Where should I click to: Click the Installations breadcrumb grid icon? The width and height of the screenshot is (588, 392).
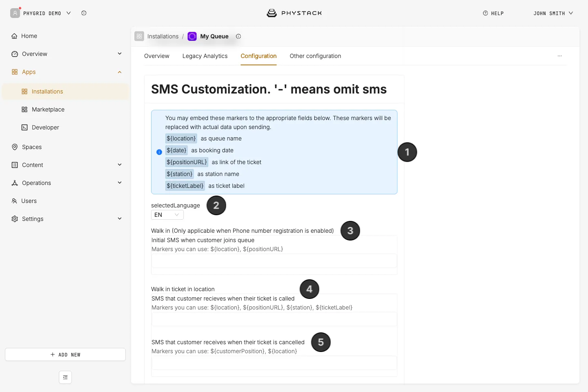pos(139,36)
